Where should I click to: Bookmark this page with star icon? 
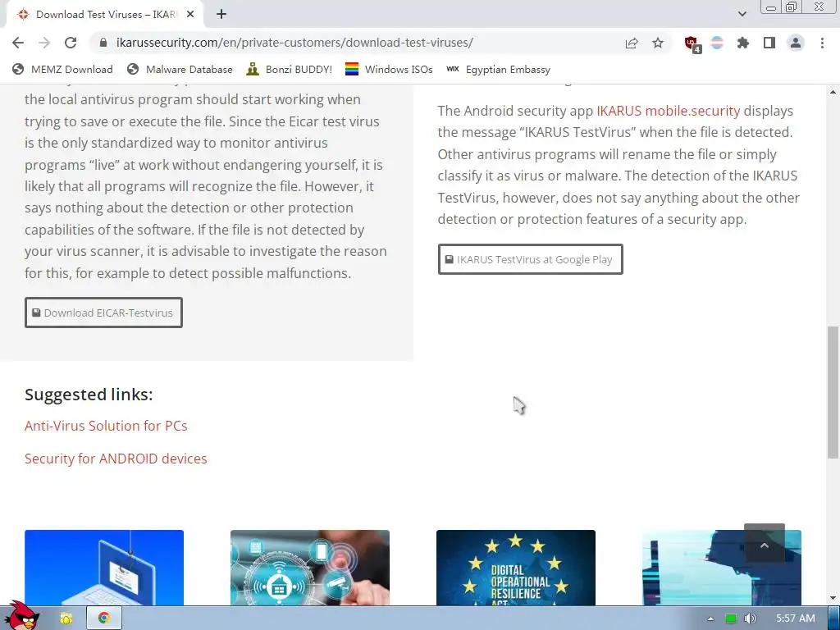point(658,43)
